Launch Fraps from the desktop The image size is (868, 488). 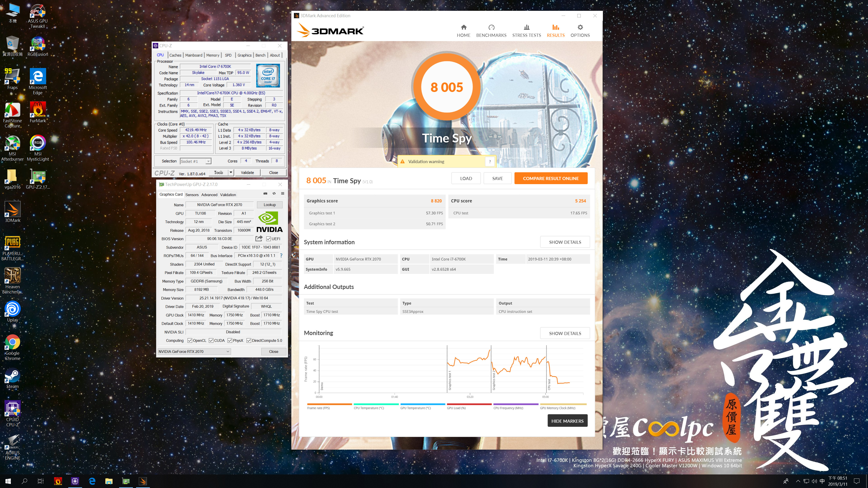click(x=12, y=79)
